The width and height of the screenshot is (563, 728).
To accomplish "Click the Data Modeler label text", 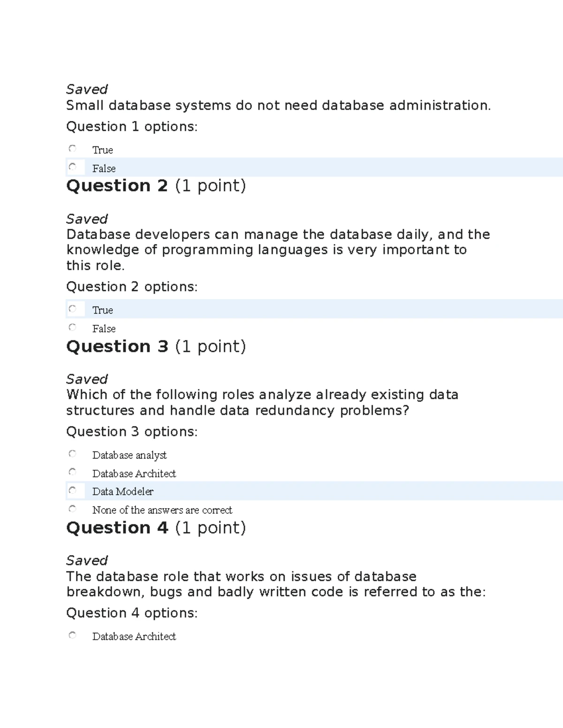I will pos(123,491).
